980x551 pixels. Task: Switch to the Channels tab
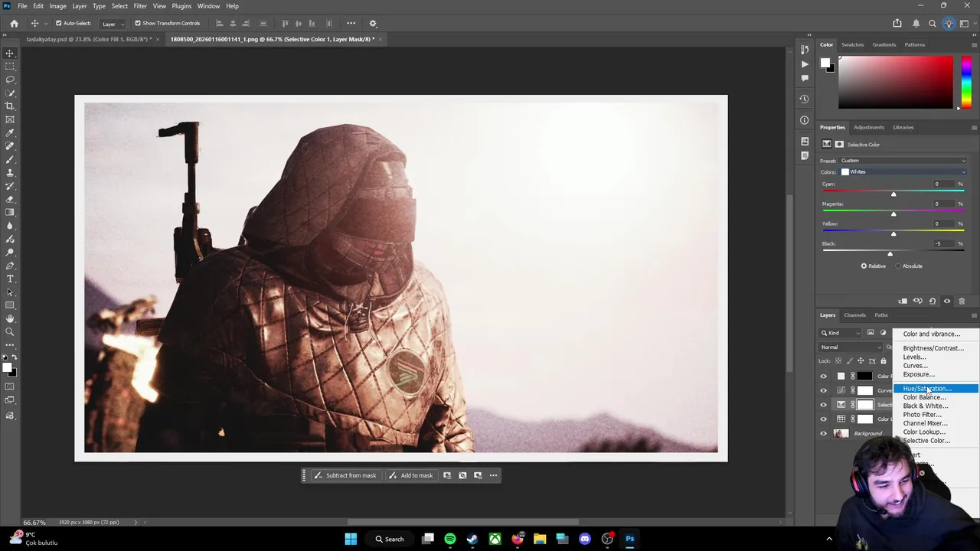coord(854,315)
